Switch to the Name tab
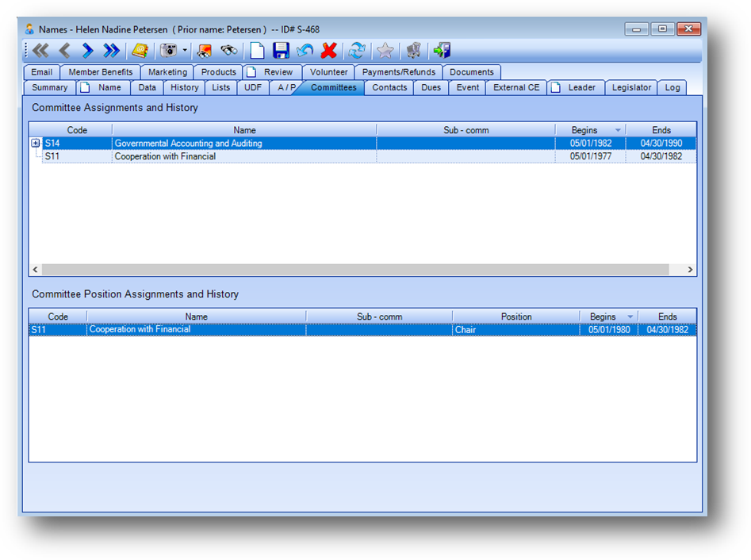751x560 pixels. tap(103, 87)
